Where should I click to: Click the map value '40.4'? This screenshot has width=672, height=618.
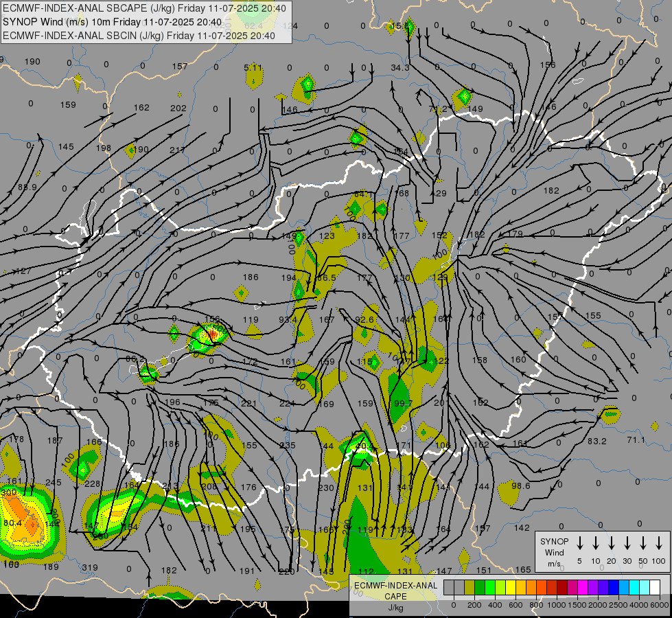[x=364, y=446]
